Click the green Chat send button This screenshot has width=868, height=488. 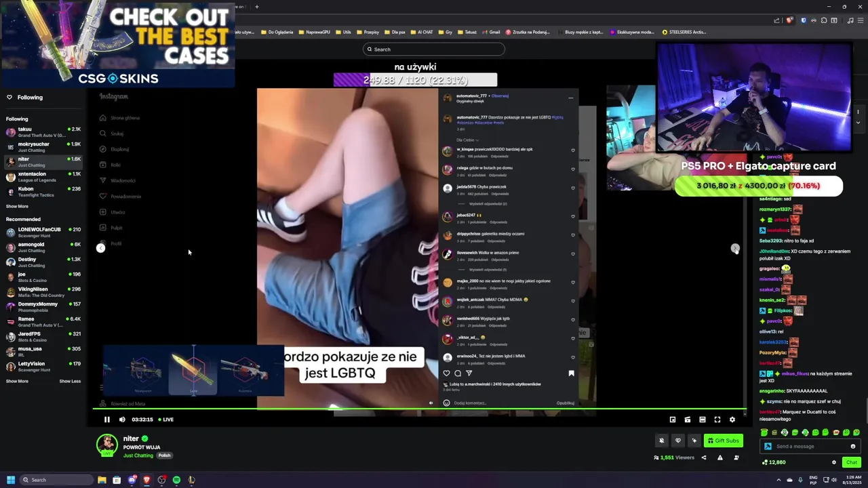[852, 462]
